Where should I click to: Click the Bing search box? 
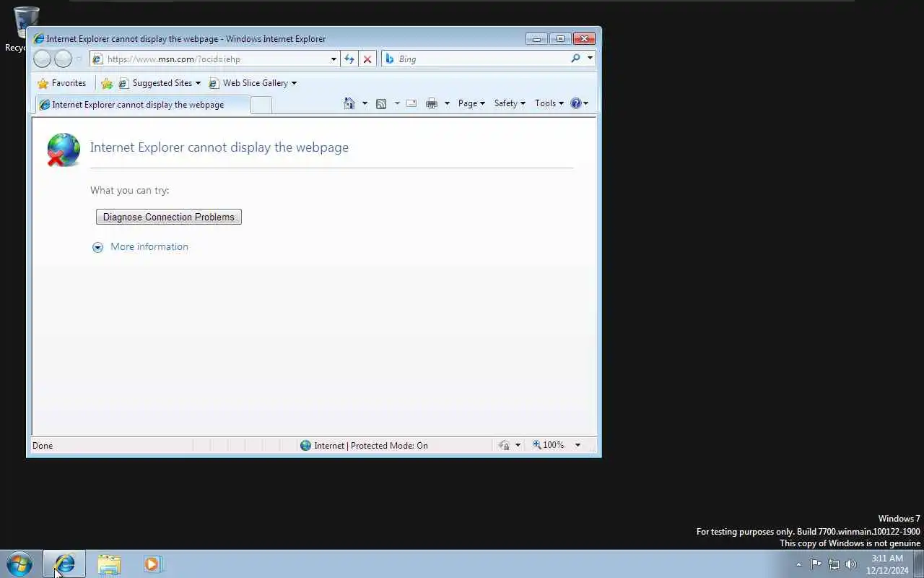click(x=476, y=59)
